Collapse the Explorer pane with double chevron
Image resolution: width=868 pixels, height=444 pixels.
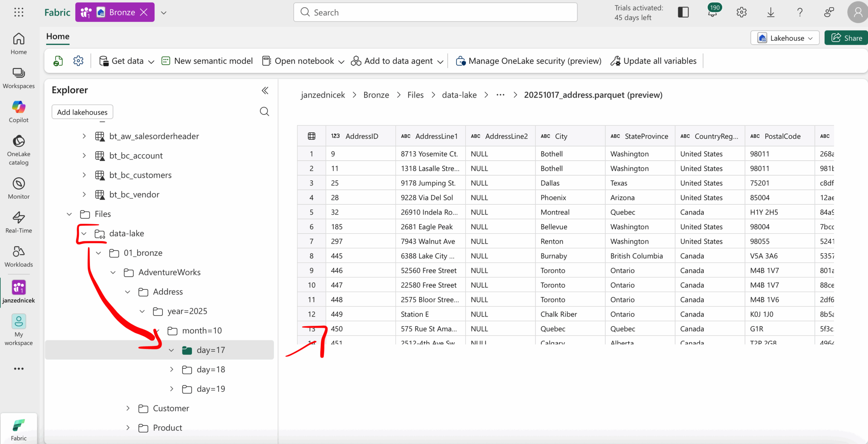(x=265, y=90)
